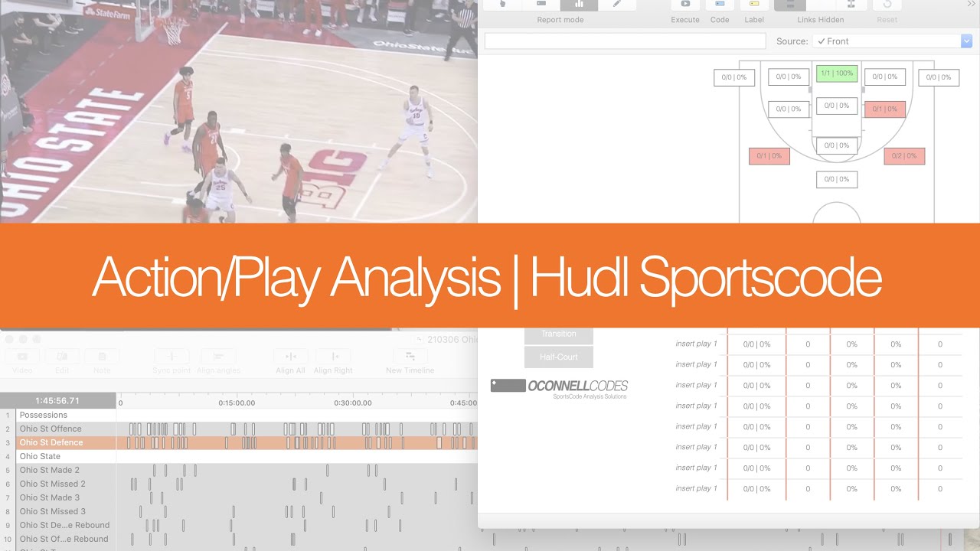Click the green 1/1 | 100% court zone

point(837,73)
